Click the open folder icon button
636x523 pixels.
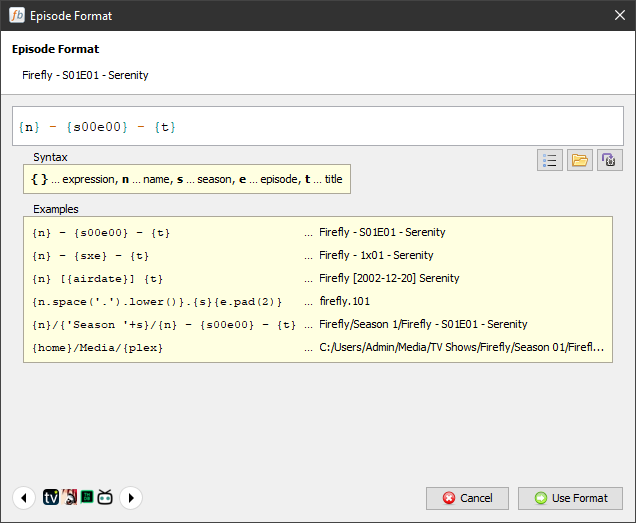579,160
